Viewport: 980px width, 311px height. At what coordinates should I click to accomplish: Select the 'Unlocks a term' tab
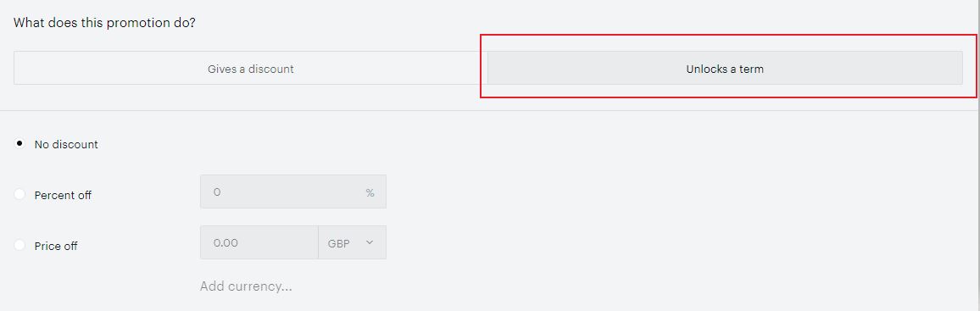pyautogui.click(x=725, y=68)
